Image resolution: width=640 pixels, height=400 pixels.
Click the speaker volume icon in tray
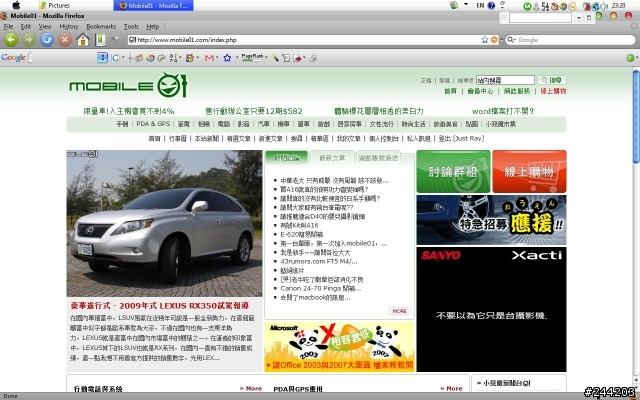coord(604,6)
